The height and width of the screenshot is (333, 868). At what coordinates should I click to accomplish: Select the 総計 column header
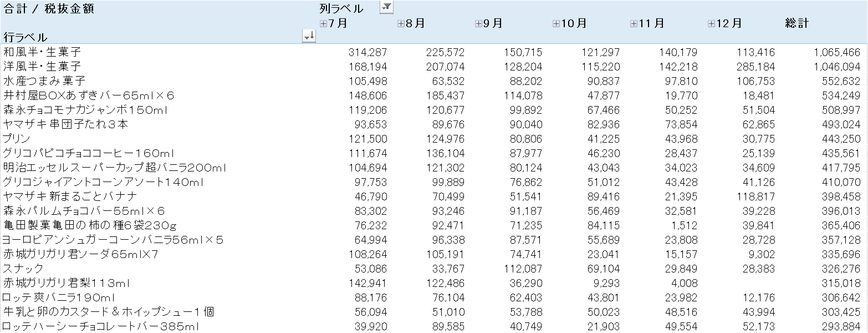[797, 23]
